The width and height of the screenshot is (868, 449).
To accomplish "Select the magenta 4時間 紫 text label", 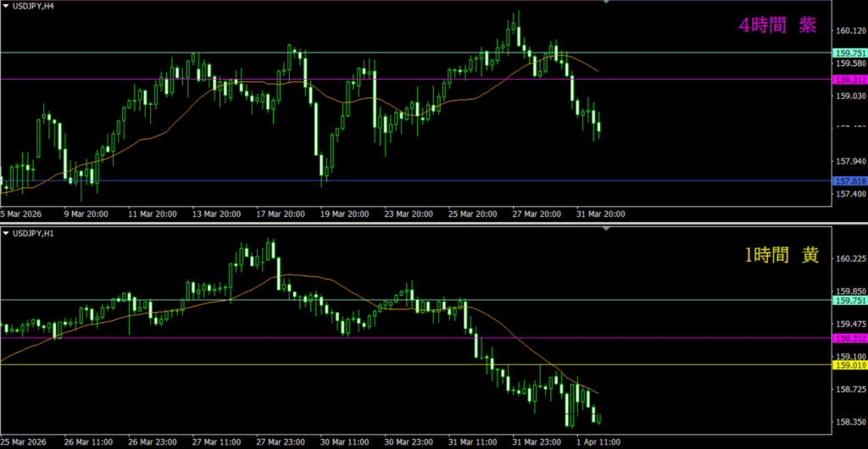I will [x=777, y=26].
